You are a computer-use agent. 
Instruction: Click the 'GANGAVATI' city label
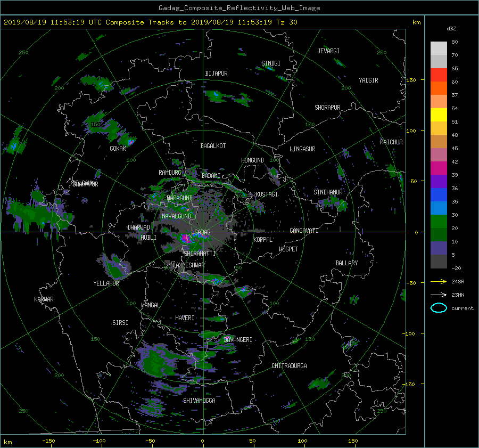[304, 231]
